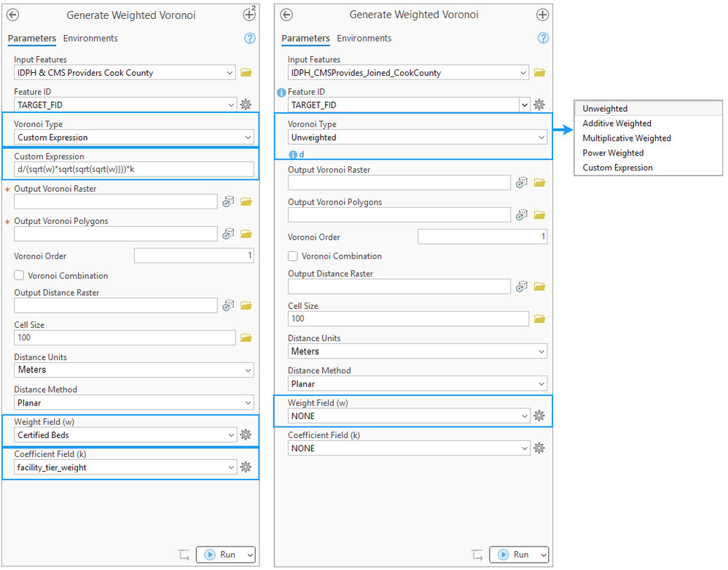Viewport: 728px width, 570px height.
Task: Browse folder for Output Distance Raster in right pane
Action: click(539, 286)
